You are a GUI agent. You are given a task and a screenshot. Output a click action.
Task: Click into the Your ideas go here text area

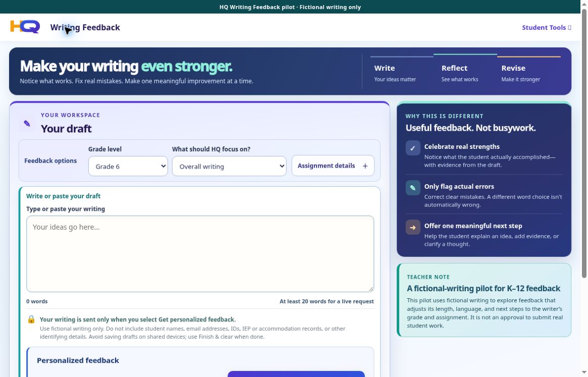pyautogui.click(x=200, y=254)
